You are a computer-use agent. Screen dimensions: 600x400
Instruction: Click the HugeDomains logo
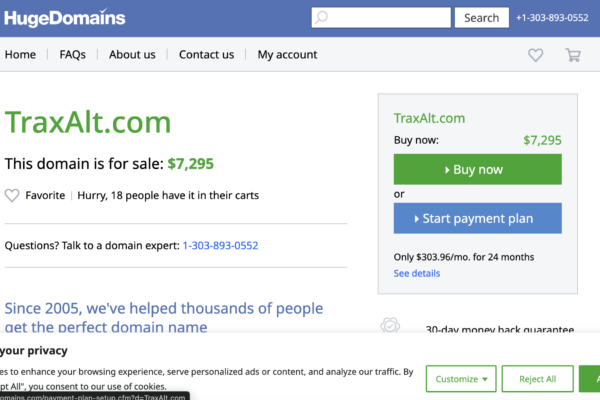tap(65, 18)
